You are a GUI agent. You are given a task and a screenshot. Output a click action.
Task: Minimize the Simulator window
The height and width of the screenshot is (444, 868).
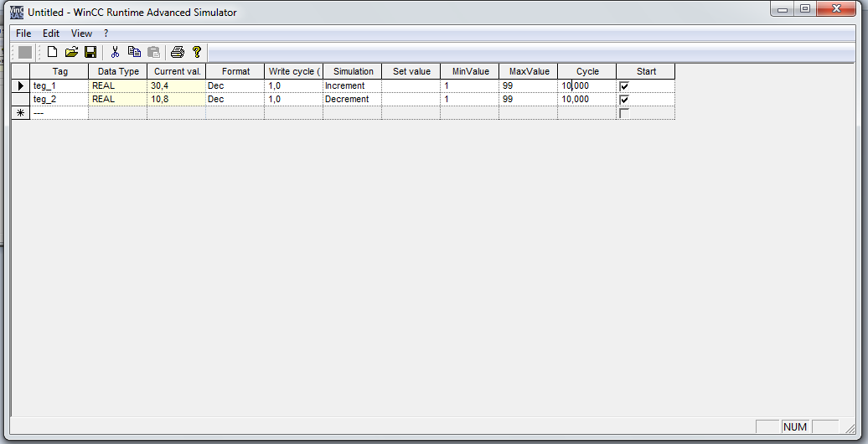coord(783,9)
